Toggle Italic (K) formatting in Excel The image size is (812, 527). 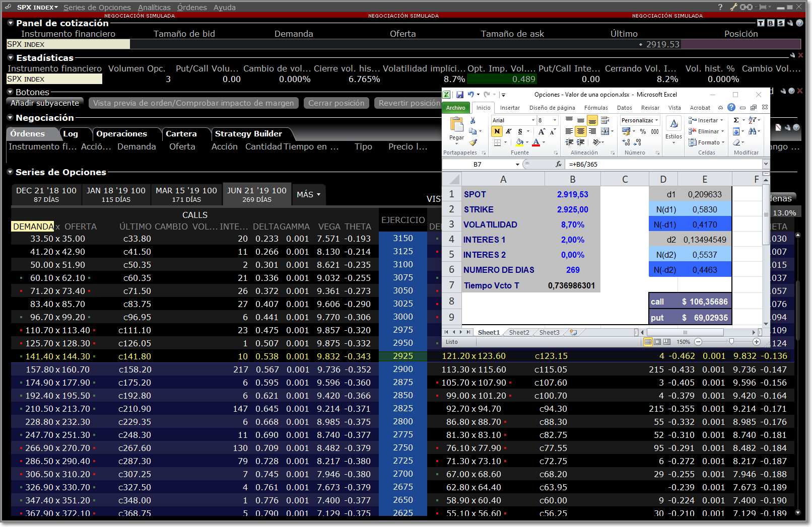(509, 131)
